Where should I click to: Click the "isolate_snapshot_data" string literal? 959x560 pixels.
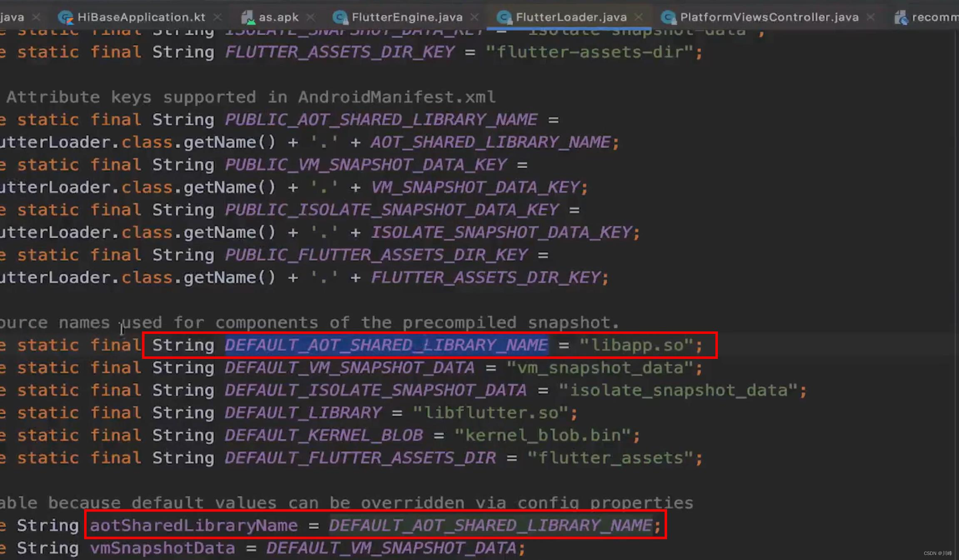click(678, 390)
